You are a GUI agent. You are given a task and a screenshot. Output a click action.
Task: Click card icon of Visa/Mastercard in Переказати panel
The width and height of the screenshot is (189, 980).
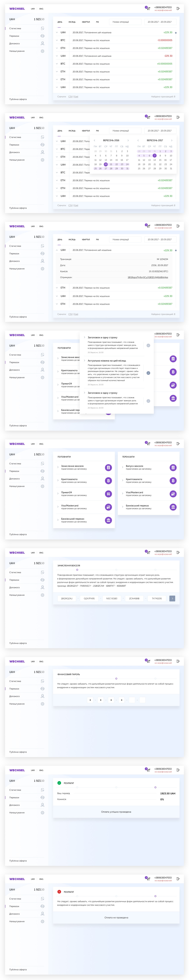click(173, 494)
